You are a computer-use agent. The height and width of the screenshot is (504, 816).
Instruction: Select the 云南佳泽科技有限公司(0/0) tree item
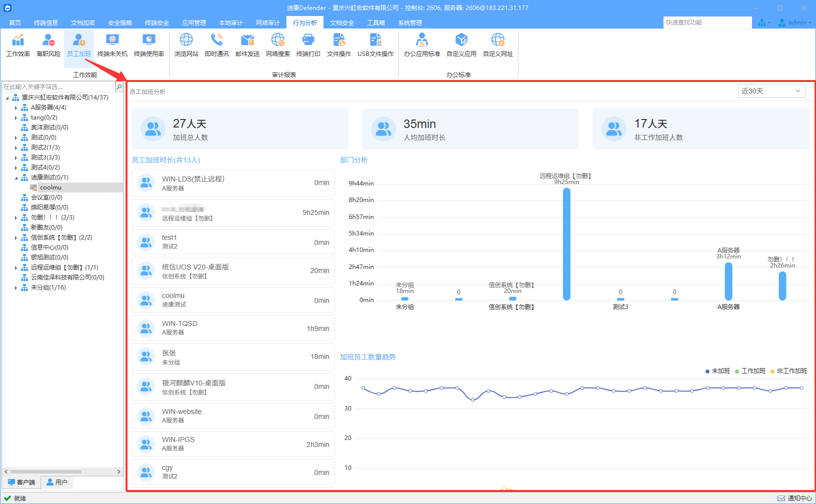[67, 277]
